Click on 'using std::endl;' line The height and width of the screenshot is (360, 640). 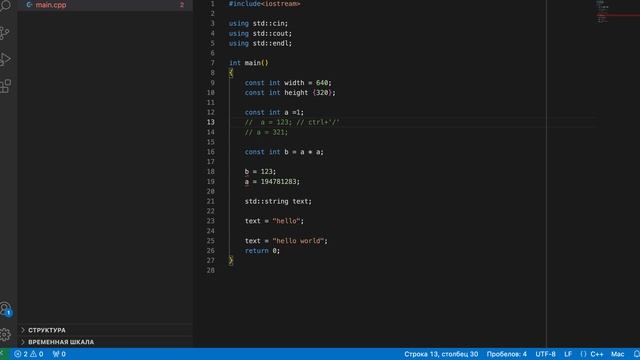coord(260,43)
